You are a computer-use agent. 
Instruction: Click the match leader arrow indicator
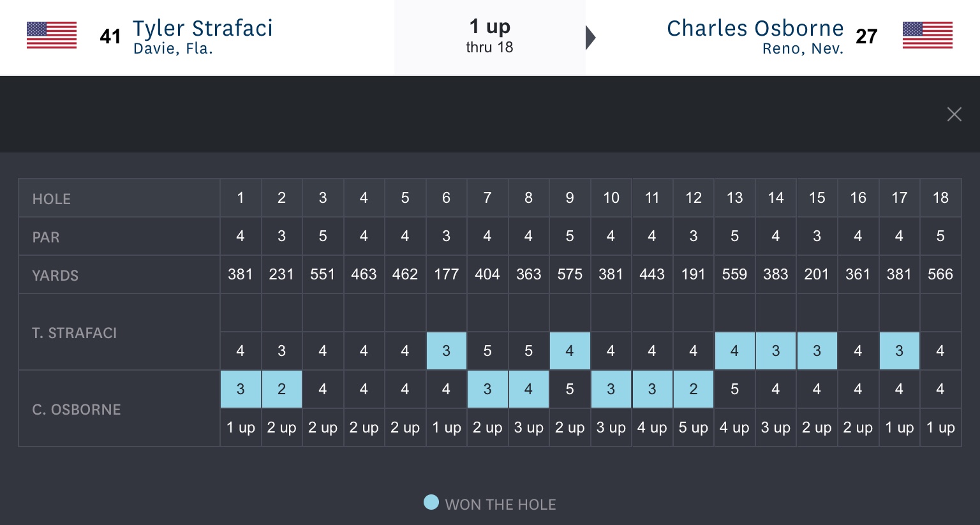(591, 38)
